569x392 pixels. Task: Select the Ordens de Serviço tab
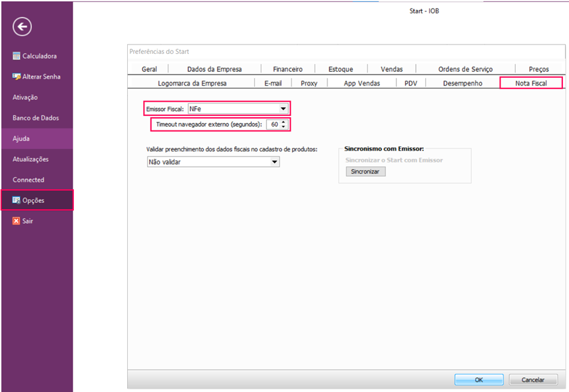465,69
